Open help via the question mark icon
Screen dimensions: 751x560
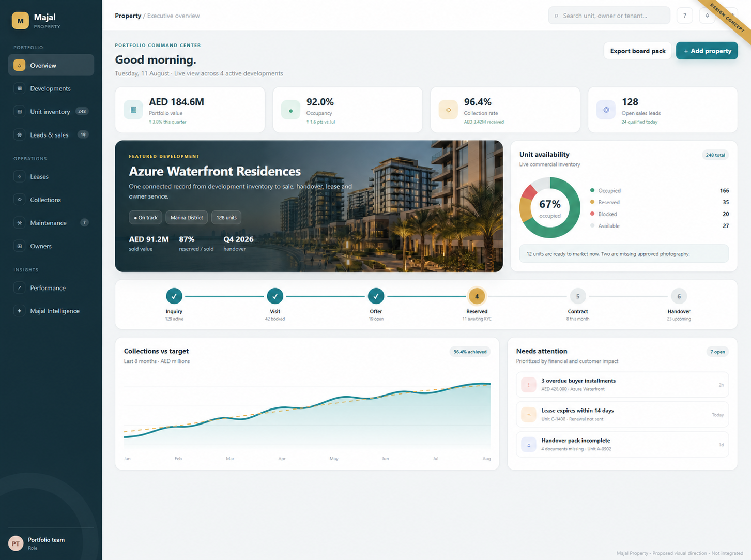tap(684, 16)
